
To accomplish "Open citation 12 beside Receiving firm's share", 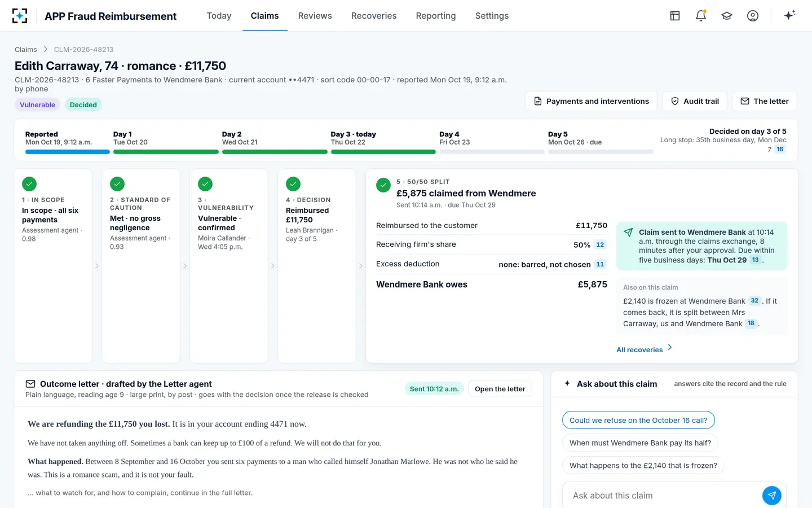I will (600, 244).
